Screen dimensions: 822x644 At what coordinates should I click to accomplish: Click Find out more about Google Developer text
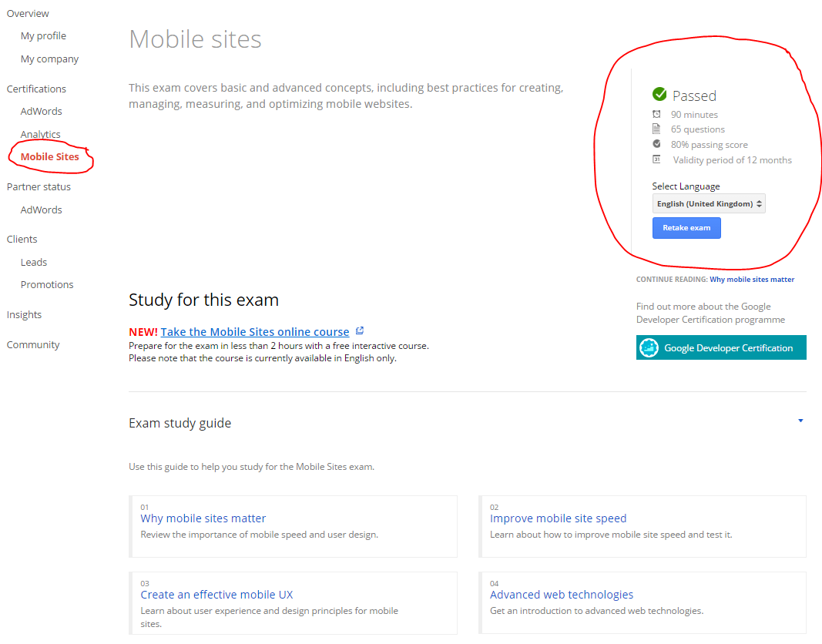tap(710, 313)
